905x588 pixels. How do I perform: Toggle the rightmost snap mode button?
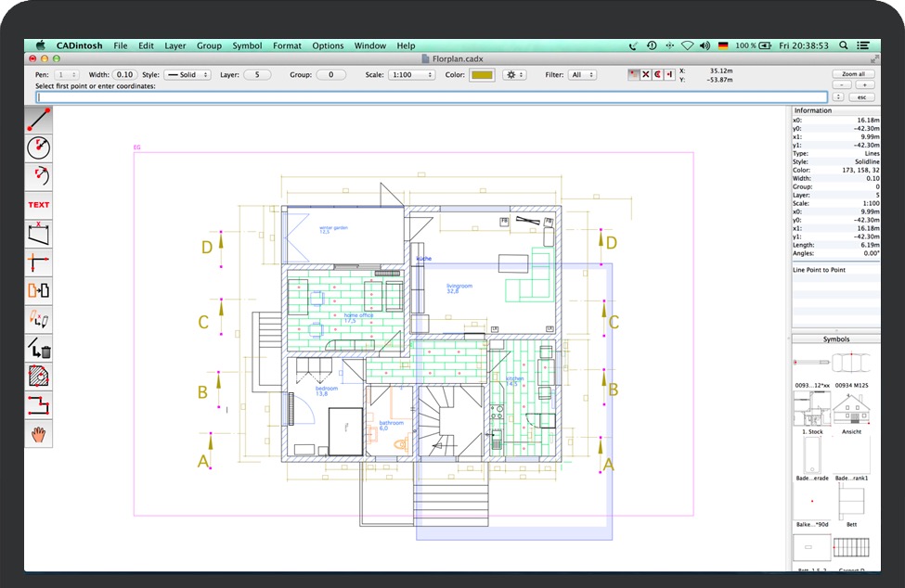click(x=669, y=74)
